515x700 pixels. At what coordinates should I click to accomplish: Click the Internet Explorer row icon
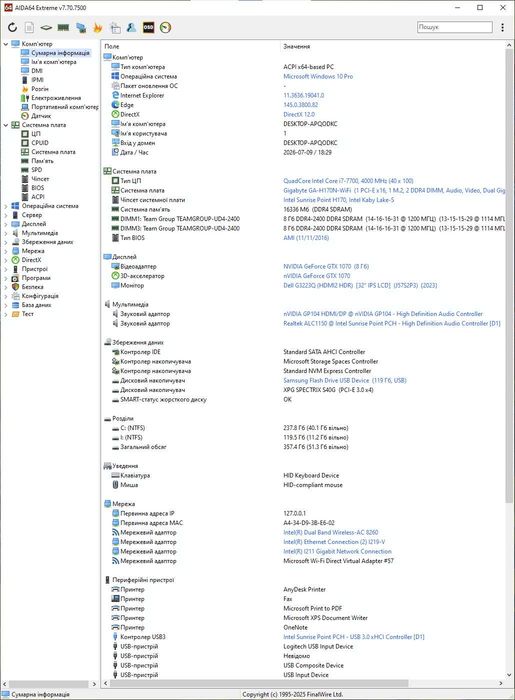pyautogui.click(x=115, y=95)
